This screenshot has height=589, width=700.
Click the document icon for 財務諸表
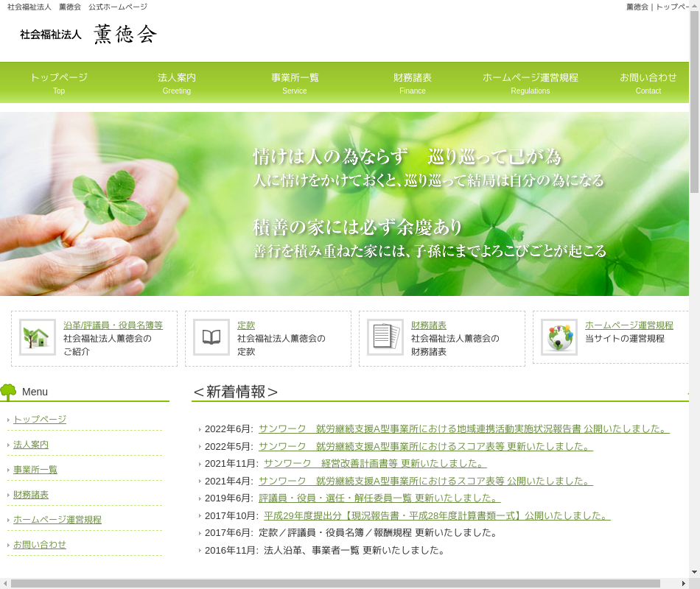pos(385,337)
